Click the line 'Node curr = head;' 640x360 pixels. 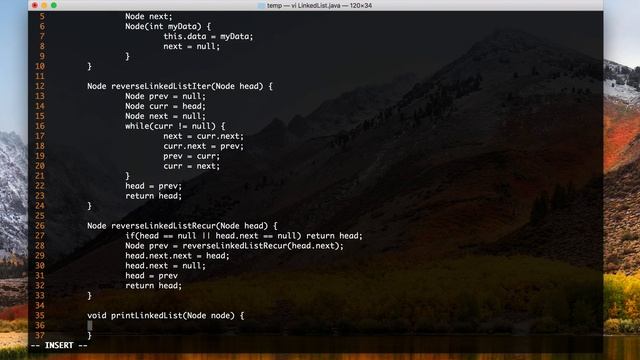point(165,106)
